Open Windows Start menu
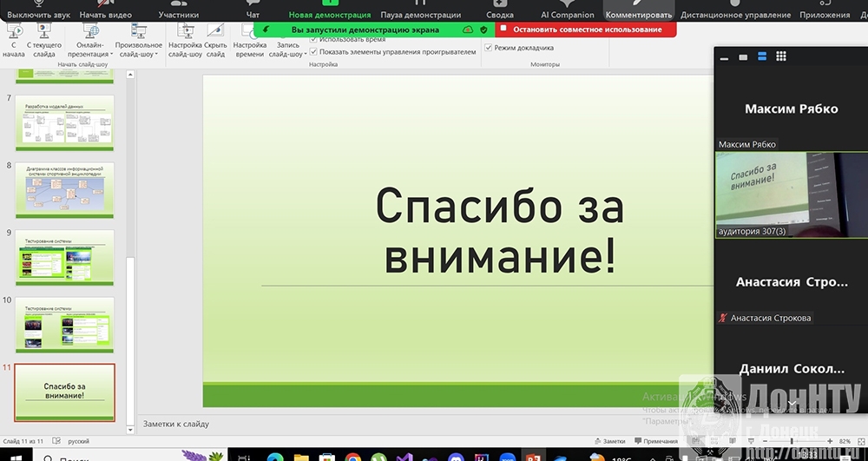Screen dimensions: 868x461 pyautogui.click(x=16, y=456)
